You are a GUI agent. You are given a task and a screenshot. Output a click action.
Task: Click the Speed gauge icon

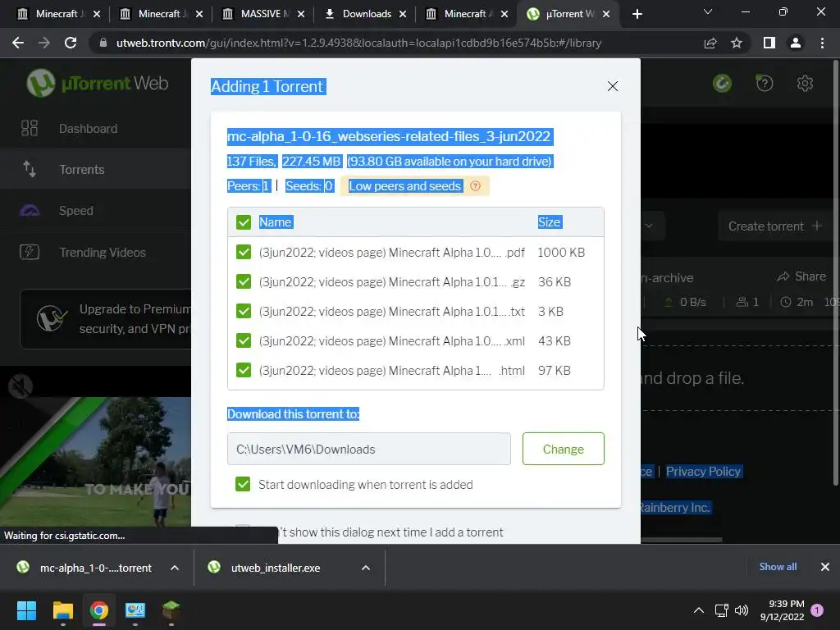point(30,211)
